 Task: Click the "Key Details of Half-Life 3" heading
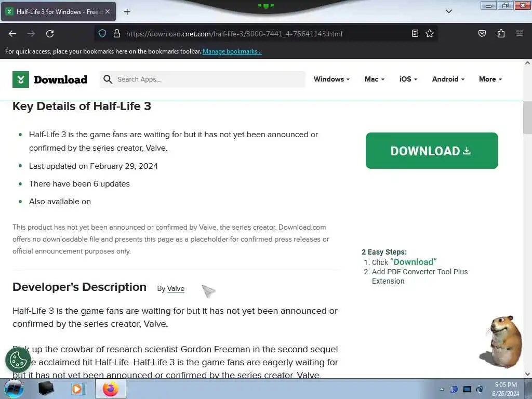pyautogui.click(x=82, y=106)
